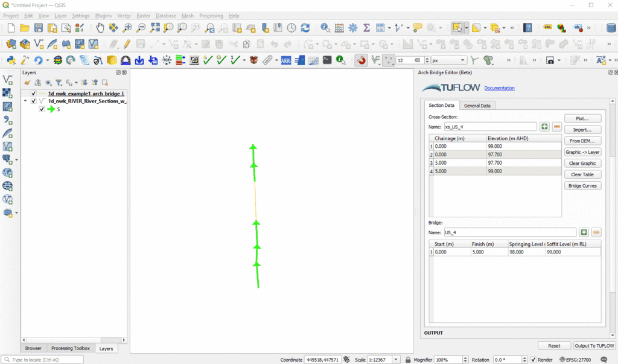
Task: Click the Bridge Curves button
Action: click(x=582, y=186)
